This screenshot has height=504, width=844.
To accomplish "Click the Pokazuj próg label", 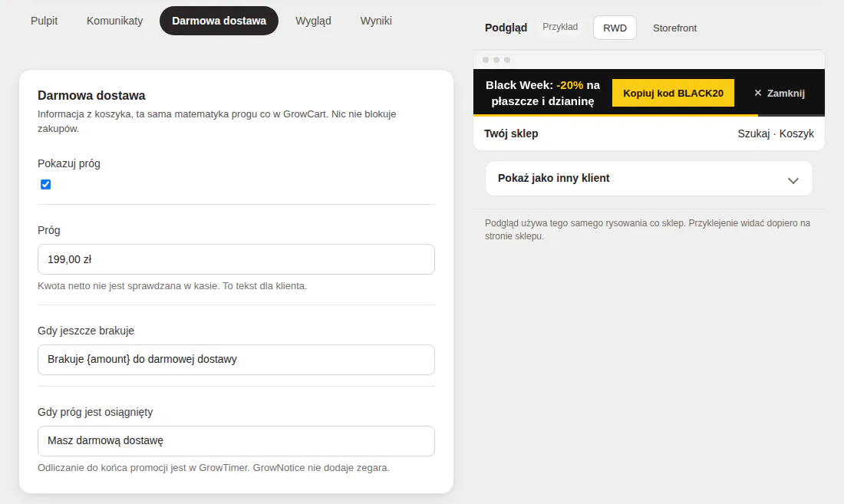I will (x=69, y=163).
